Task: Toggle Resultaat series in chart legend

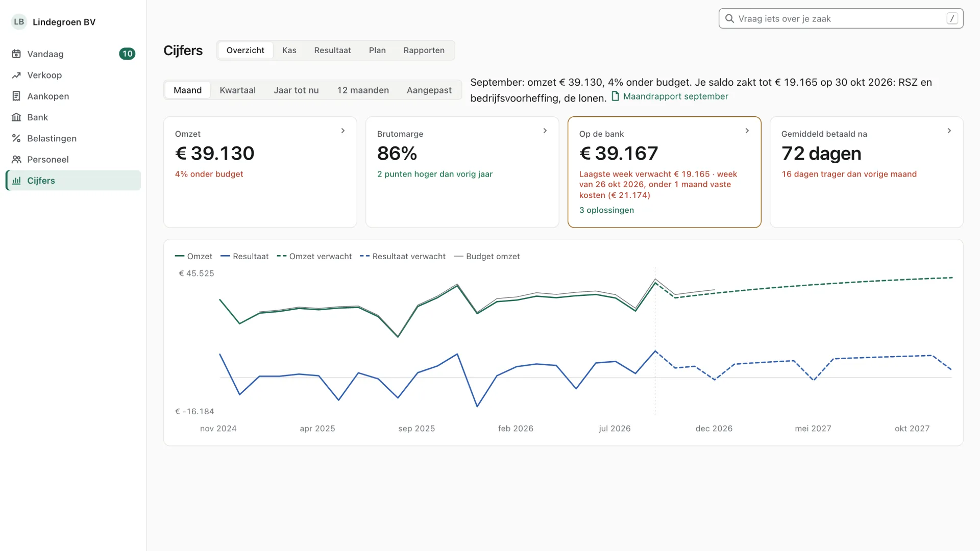Action: coord(244,257)
